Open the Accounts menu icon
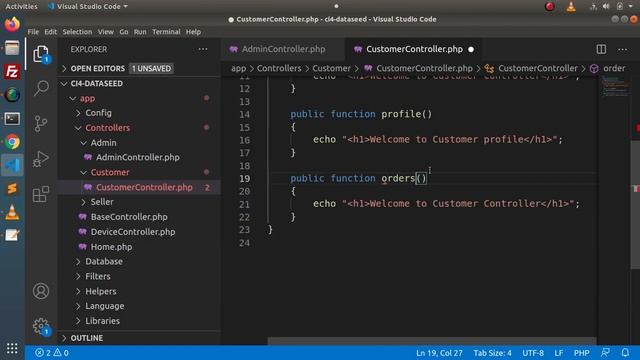This screenshot has height=360, width=640. click(x=41, y=291)
